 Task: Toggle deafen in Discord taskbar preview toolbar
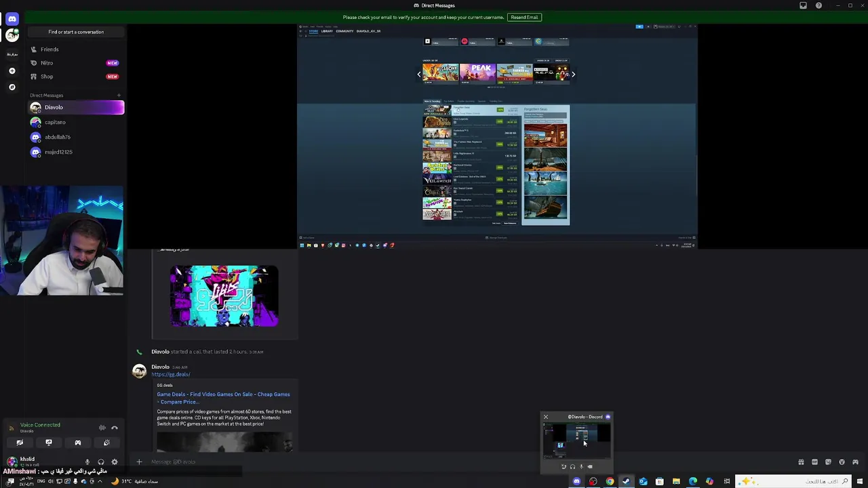(x=572, y=466)
